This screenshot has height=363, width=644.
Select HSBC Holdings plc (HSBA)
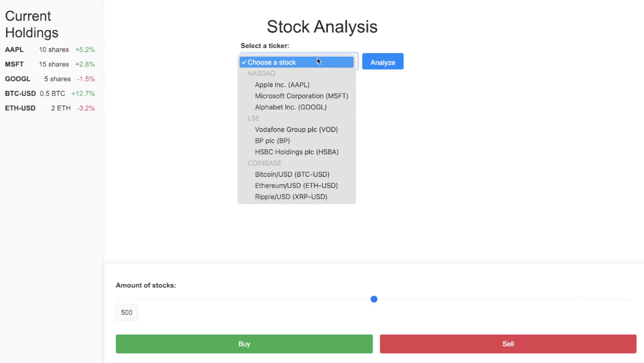click(296, 152)
